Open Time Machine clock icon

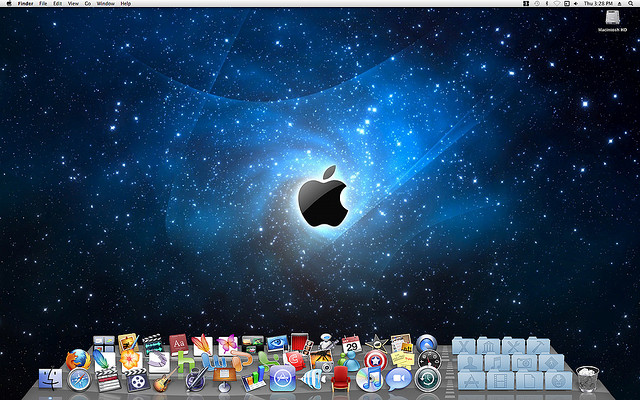point(428,379)
